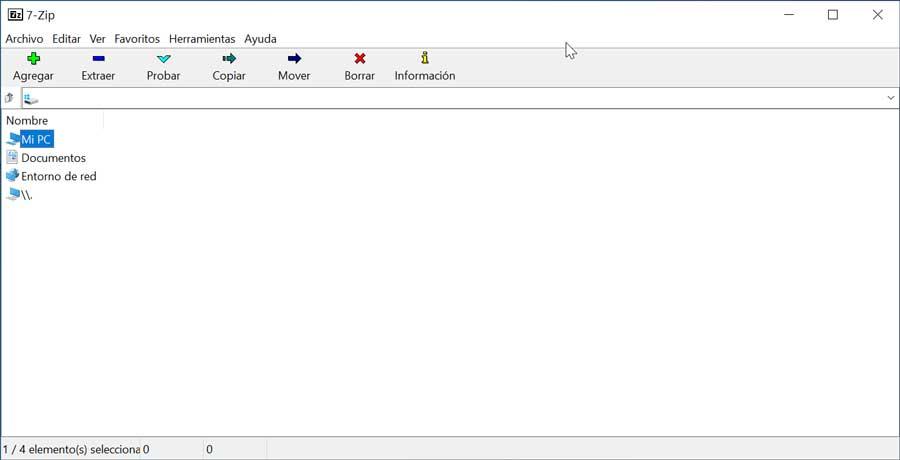Open the Ver menu
The height and width of the screenshot is (460, 900).
[98, 39]
